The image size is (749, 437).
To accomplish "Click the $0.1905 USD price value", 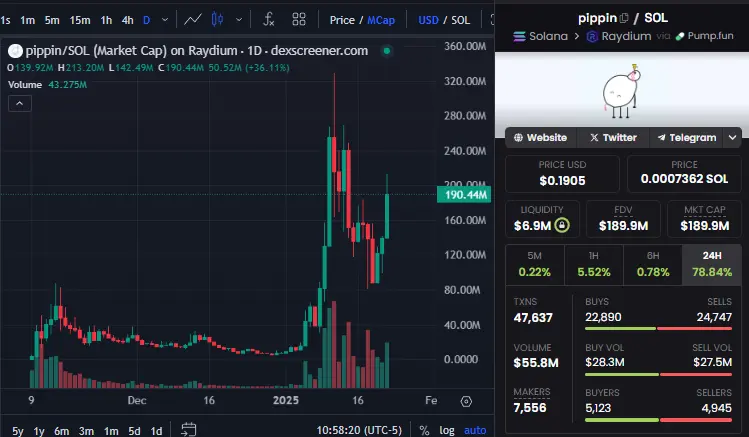I will [x=562, y=181].
